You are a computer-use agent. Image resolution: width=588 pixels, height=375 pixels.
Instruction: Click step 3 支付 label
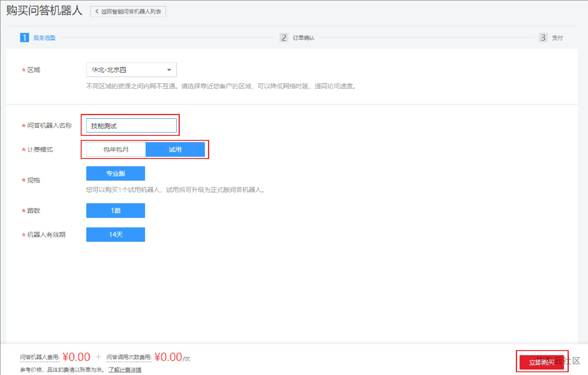[557, 38]
